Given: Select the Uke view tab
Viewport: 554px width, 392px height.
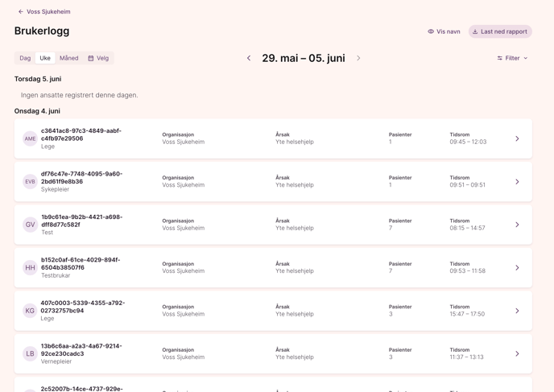Looking at the screenshot, I should tap(45, 58).
